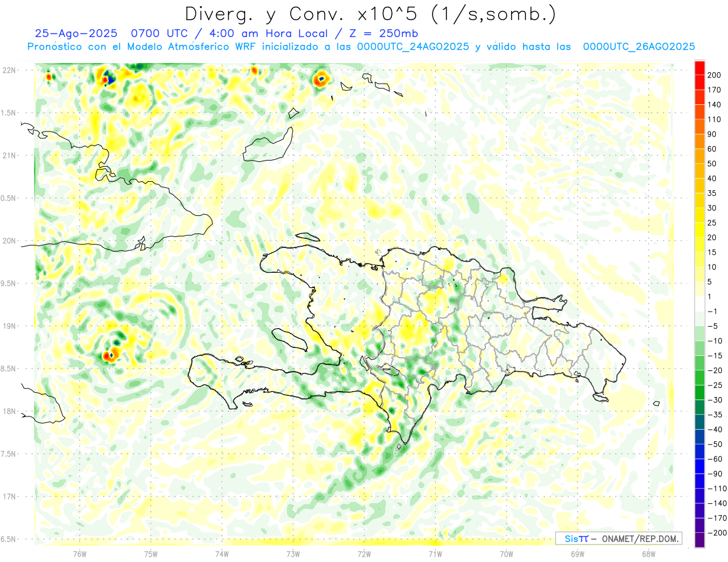Screen dimensions: 728x562
Task: Click the white swatch between 1 and -1
Action: tap(699, 304)
